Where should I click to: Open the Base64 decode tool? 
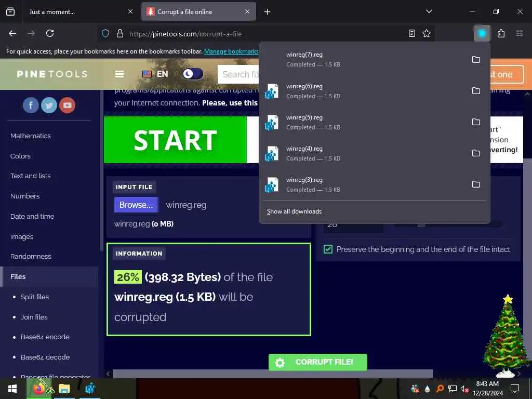coord(45,357)
